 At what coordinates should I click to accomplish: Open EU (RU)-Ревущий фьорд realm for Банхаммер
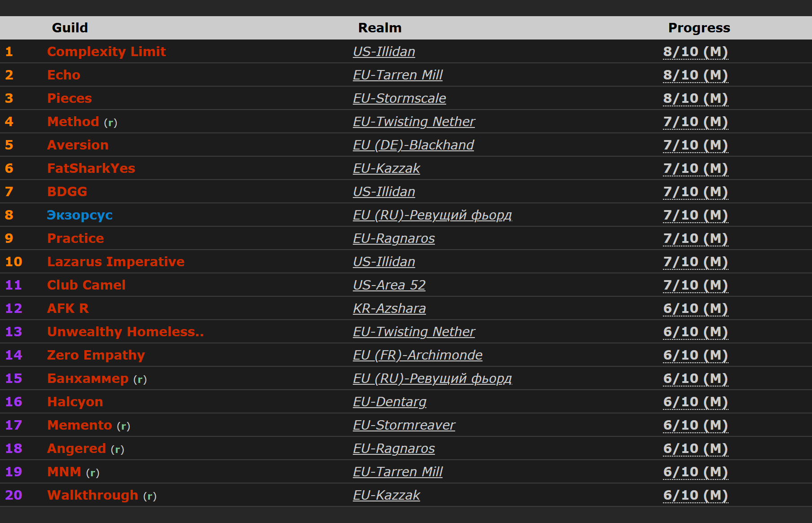pyautogui.click(x=432, y=378)
